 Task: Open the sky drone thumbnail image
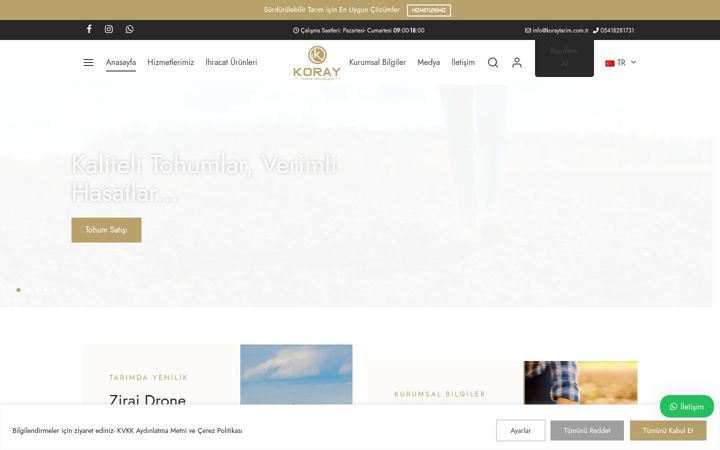point(296,374)
